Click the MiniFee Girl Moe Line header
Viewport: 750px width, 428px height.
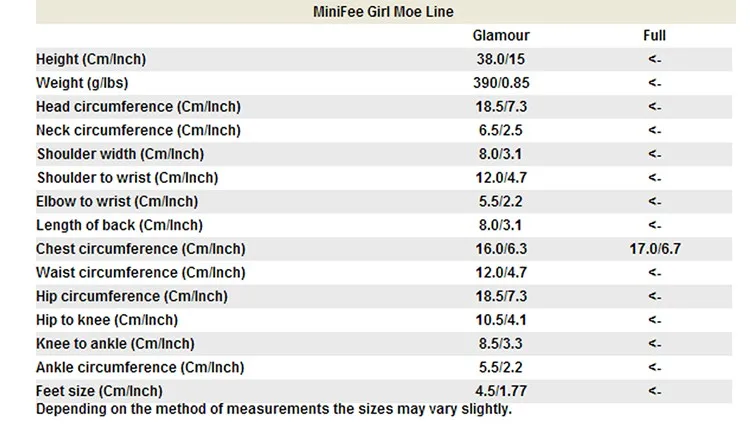pos(383,11)
